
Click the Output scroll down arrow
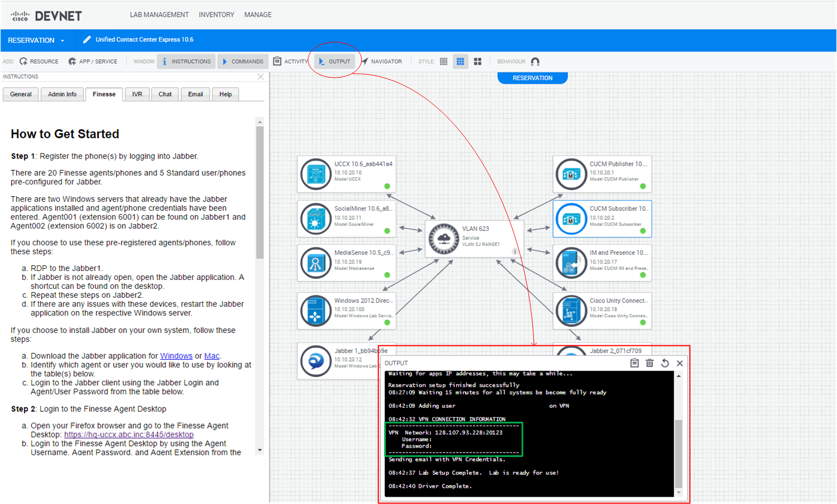click(679, 493)
